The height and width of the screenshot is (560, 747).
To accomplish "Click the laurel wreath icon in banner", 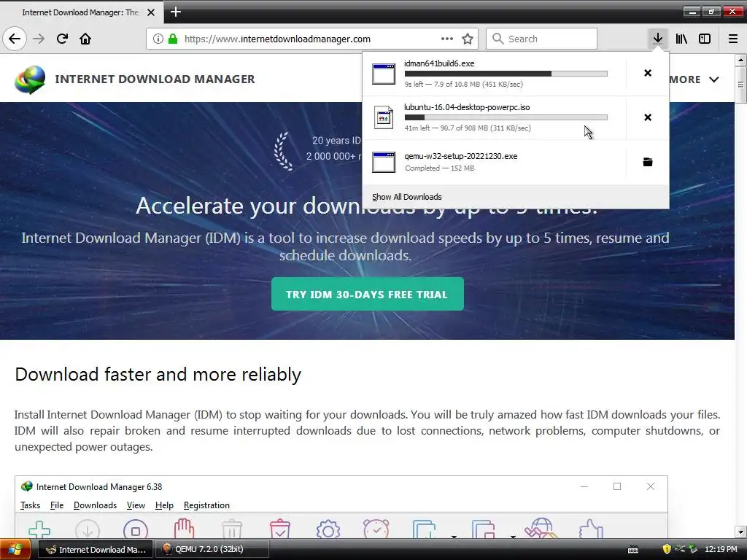I will [x=284, y=151].
